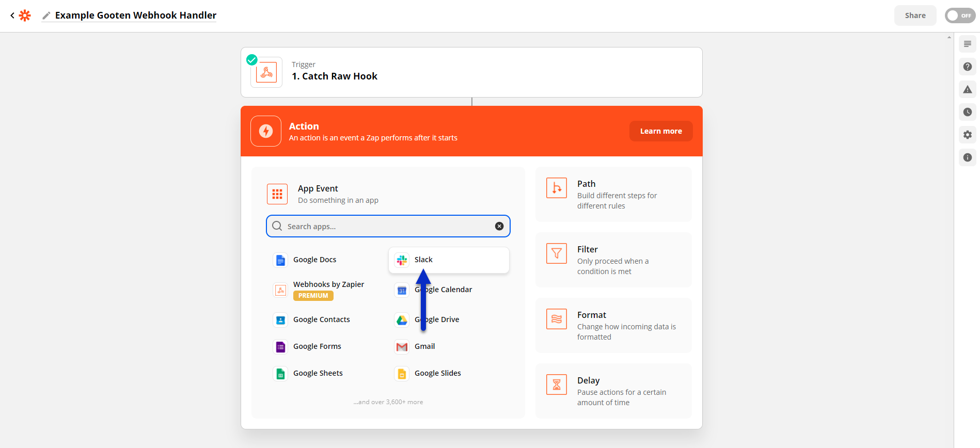Go back using the arrow in the header
The width and height of the screenshot is (980, 448).
tap(12, 15)
